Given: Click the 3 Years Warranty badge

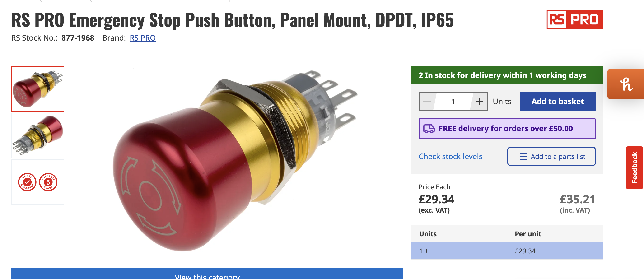Looking at the screenshot, I should (x=48, y=182).
